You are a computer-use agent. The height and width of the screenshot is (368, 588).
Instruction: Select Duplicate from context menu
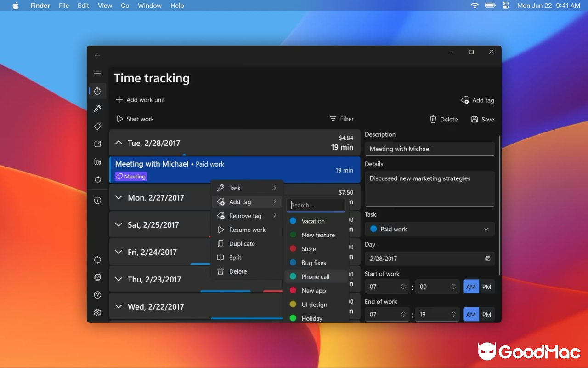coord(247,244)
